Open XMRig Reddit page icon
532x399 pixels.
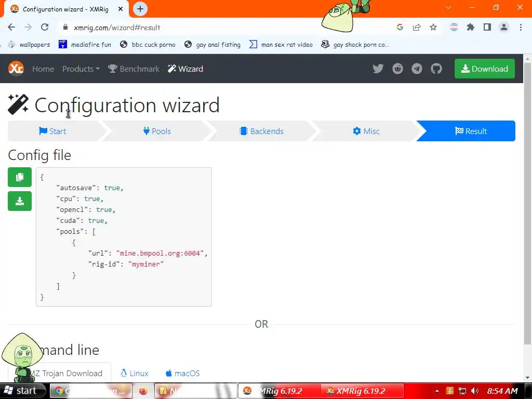coord(397,69)
